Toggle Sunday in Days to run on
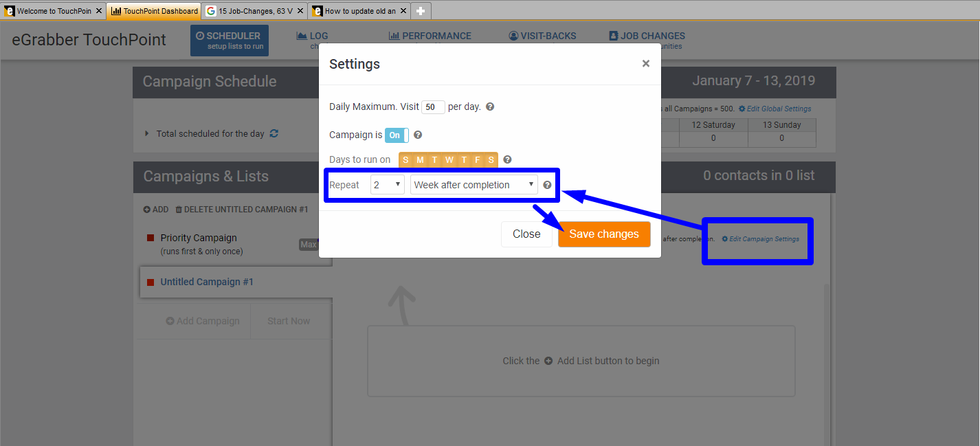This screenshot has width=980, height=446. click(x=405, y=160)
